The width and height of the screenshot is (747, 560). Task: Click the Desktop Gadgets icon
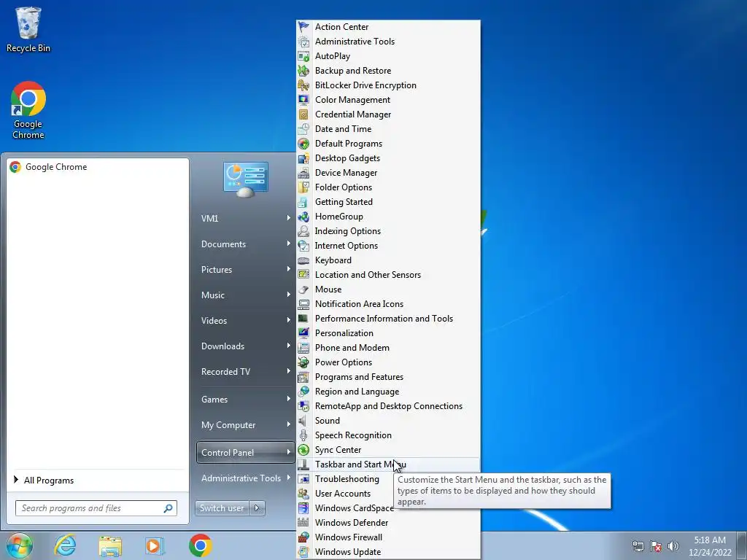tap(303, 158)
